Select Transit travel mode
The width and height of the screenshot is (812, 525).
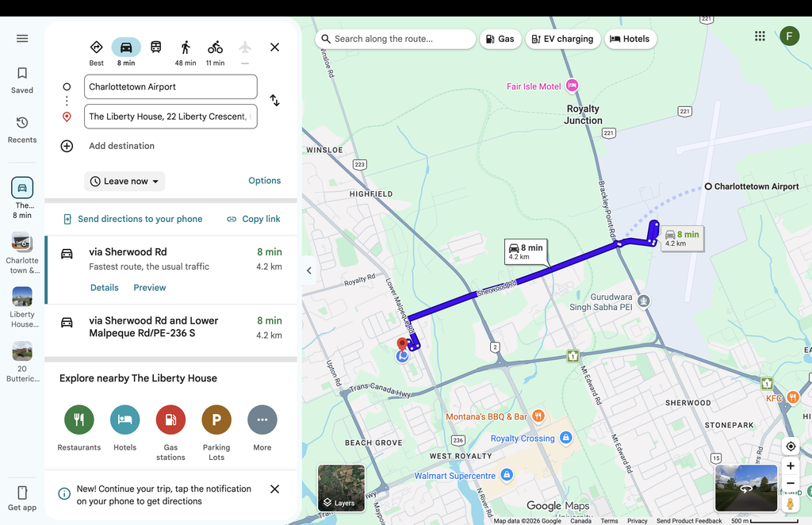pos(155,47)
